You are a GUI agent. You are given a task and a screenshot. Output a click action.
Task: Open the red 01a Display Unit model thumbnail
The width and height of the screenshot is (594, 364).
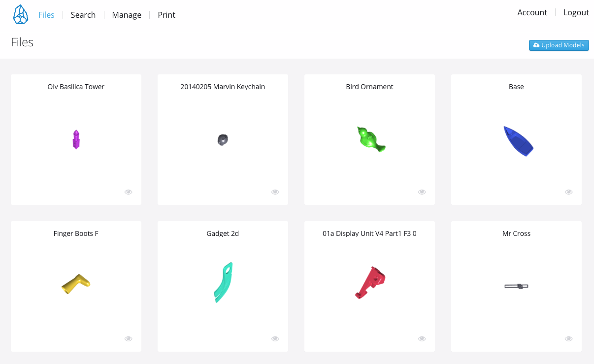pyautogui.click(x=370, y=282)
